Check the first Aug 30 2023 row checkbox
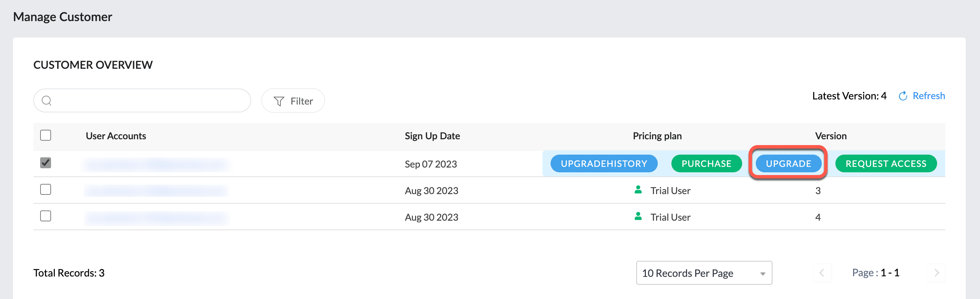Viewport: 980px width, 299px height. coord(46,189)
